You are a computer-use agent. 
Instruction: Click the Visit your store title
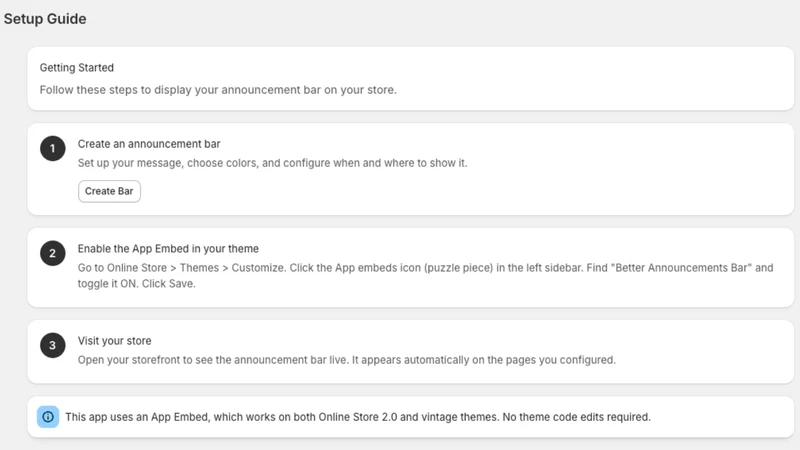[114, 341]
